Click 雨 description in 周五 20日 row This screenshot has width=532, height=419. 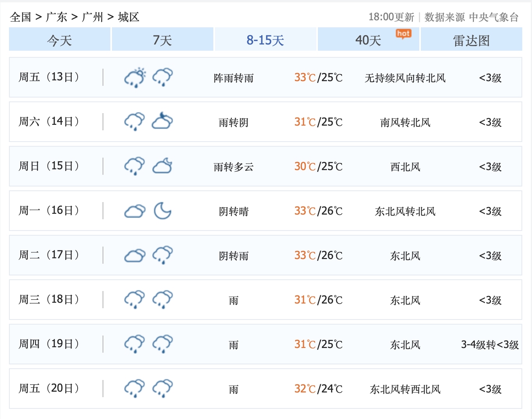point(234,389)
